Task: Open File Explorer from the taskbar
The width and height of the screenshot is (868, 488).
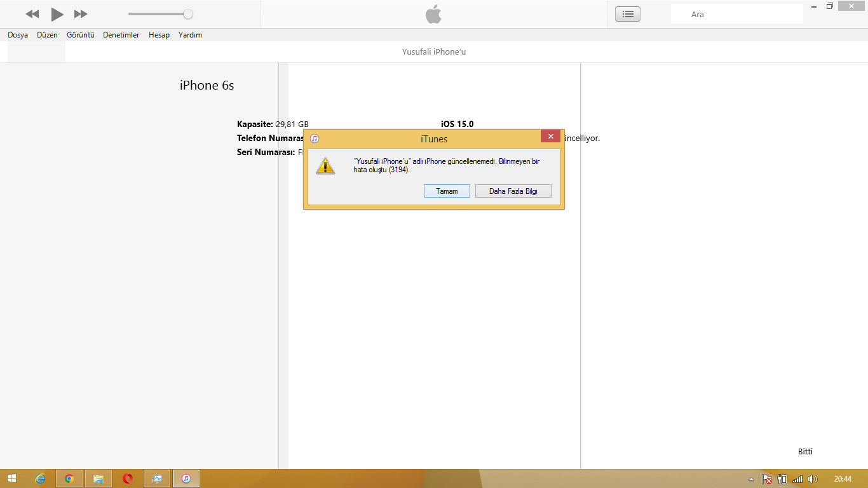Action: (98, 478)
